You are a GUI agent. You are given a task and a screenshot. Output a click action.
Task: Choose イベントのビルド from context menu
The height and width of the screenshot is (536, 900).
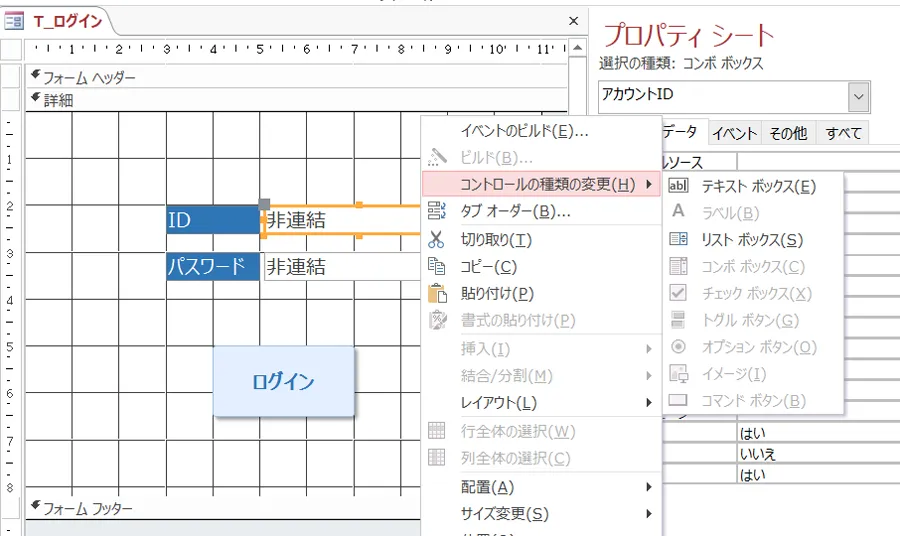[523, 130]
